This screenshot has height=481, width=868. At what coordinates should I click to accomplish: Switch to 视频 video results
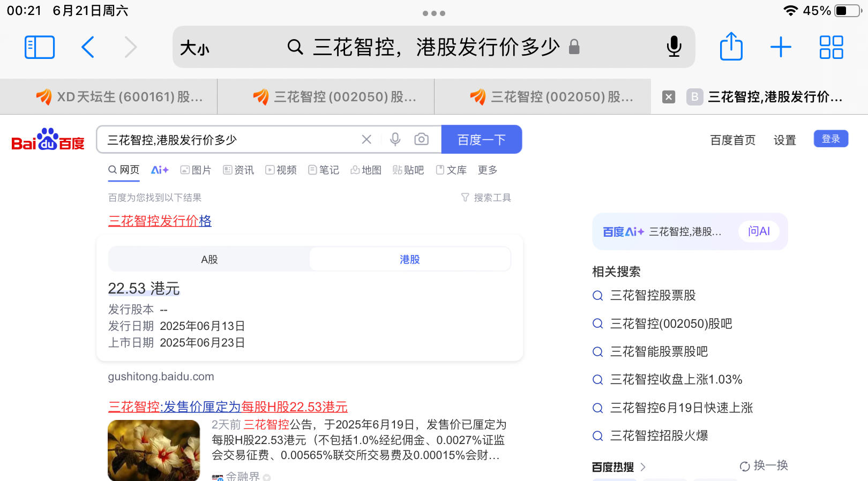coord(281,170)
